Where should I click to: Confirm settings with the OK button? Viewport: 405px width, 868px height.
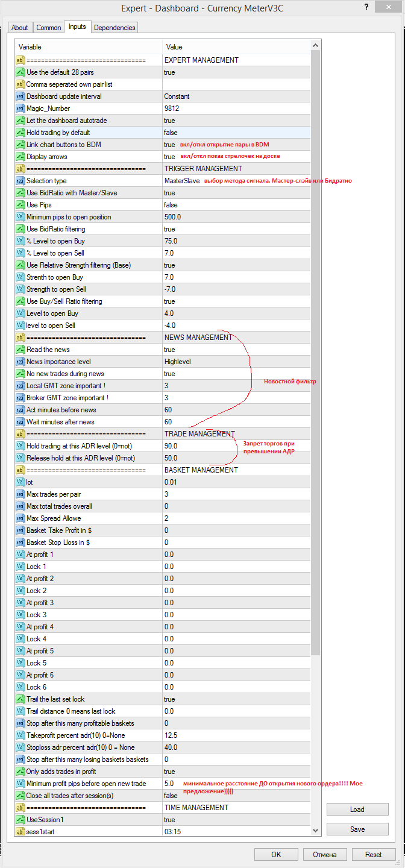click(x=276, y=855)
